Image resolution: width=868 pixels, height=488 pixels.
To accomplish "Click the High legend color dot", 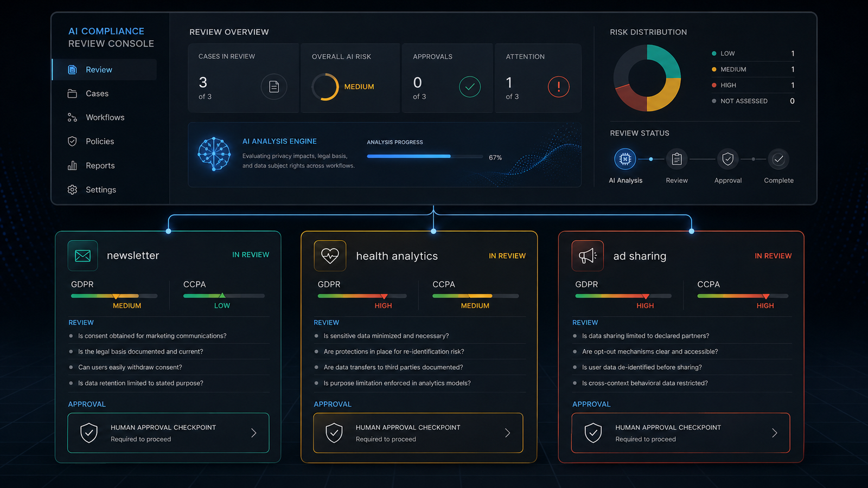I will tap(714, 85).
